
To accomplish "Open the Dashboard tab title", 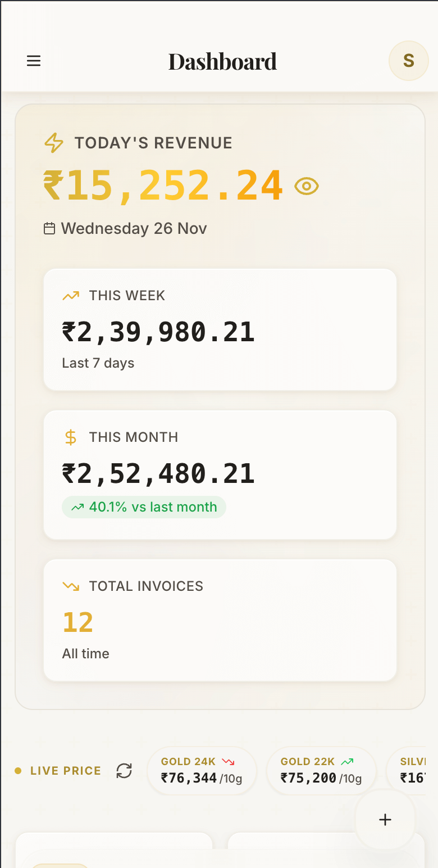I will click(222, 61).
